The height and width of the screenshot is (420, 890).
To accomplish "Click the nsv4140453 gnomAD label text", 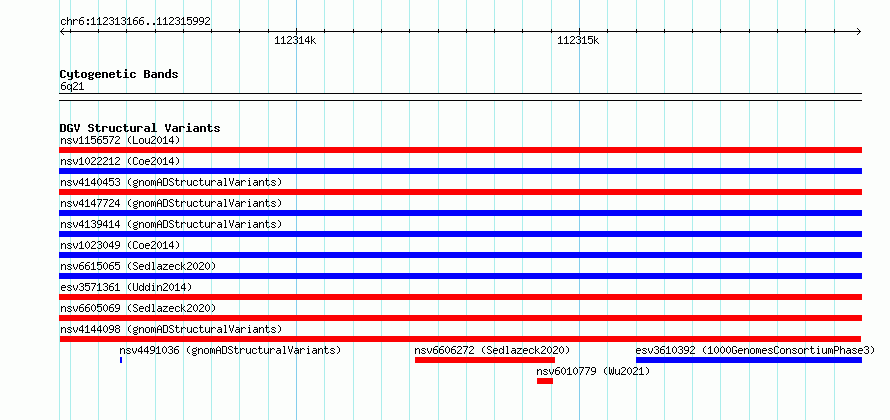I will click(x=171, y=182).
